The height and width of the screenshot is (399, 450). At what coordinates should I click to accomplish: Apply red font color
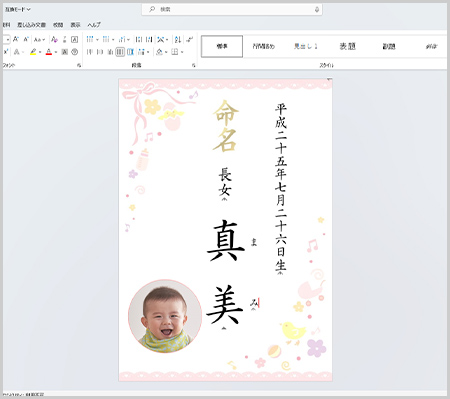click(49, 52)
